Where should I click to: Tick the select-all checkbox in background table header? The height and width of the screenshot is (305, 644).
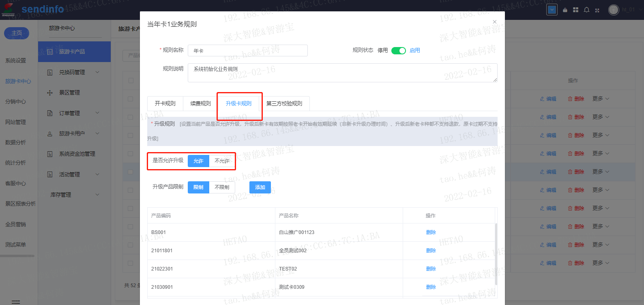coord(131,81)
